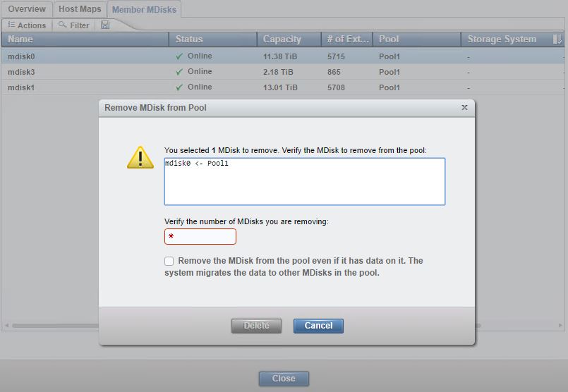Sort by Name column header
The width and height of the screenshot is (568, 392).
[85, 39]
